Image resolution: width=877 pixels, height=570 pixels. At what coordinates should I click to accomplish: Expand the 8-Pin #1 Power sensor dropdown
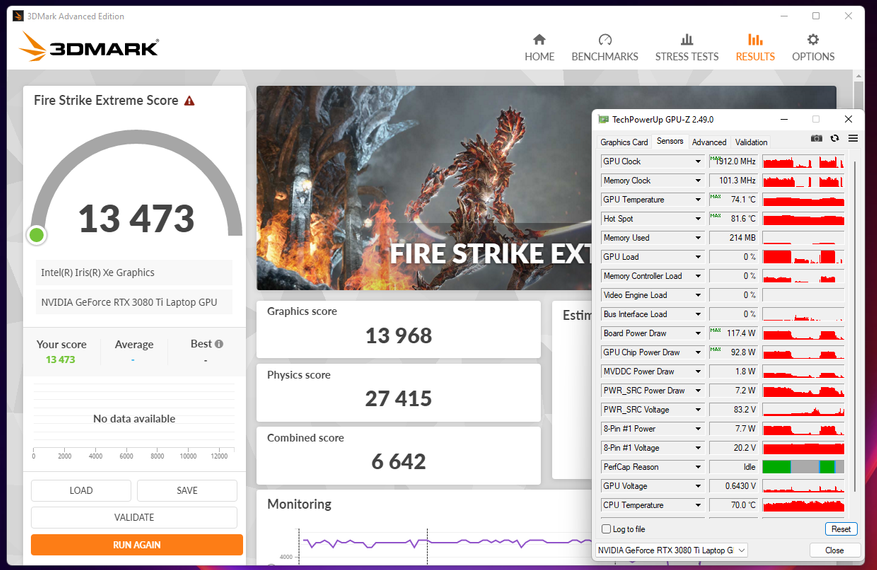click(x=698, y=429)
